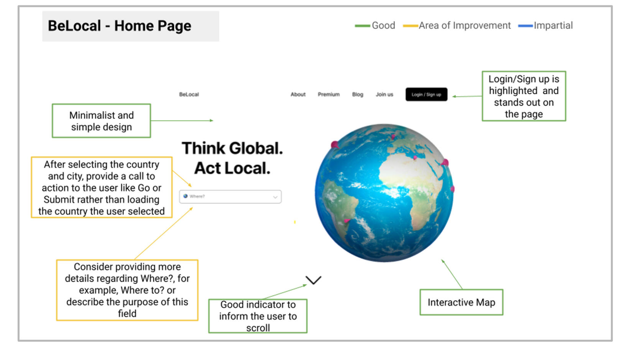Select the pink pin on South America

pyautogui.click(x=347, y=221)
